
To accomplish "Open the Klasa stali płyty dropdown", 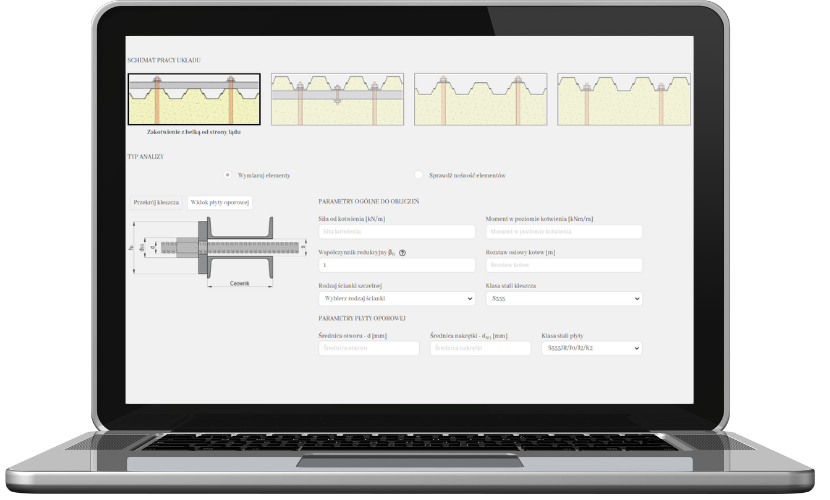I will [x=591, y=348].
